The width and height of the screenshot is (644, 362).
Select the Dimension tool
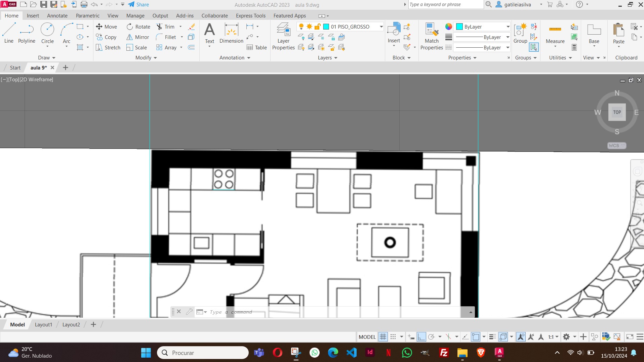tap(231, 33)
